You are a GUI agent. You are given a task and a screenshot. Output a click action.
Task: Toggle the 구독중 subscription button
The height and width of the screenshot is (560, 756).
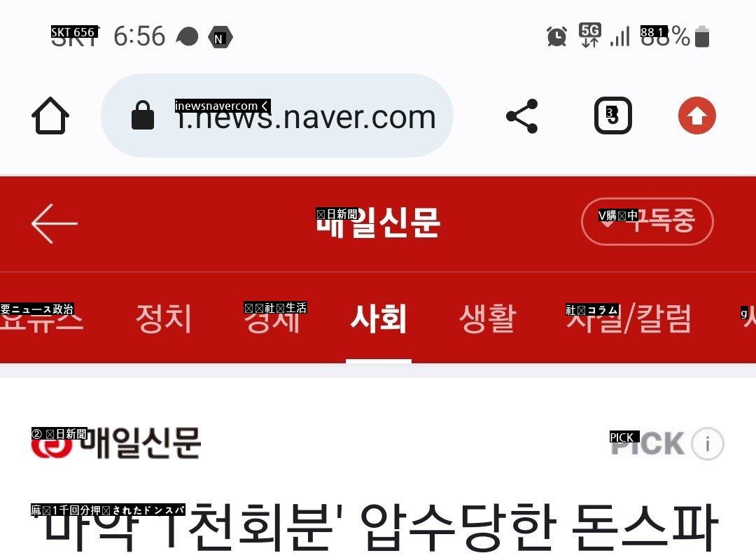point(647,221)
